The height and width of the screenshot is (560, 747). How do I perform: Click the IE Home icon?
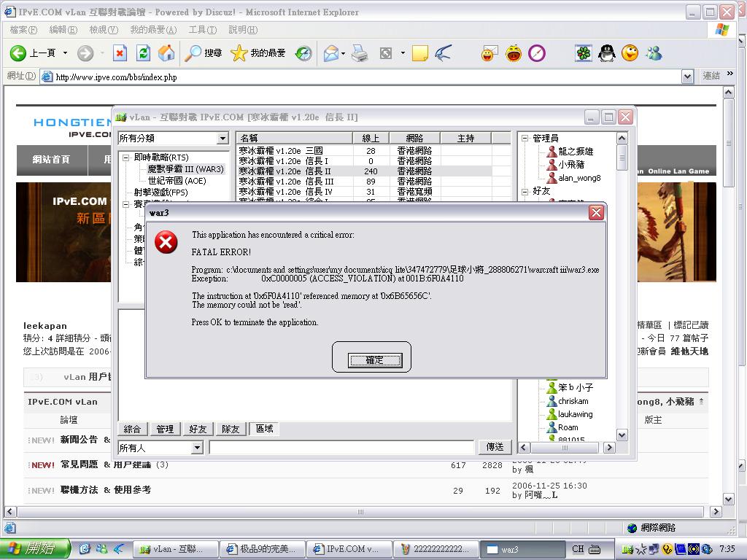[166, 52]
